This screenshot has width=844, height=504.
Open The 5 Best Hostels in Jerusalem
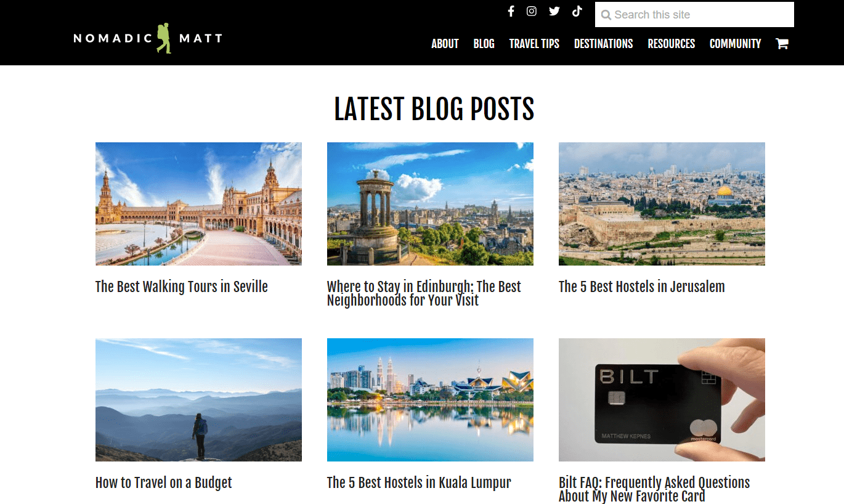[x=641, y=287]
